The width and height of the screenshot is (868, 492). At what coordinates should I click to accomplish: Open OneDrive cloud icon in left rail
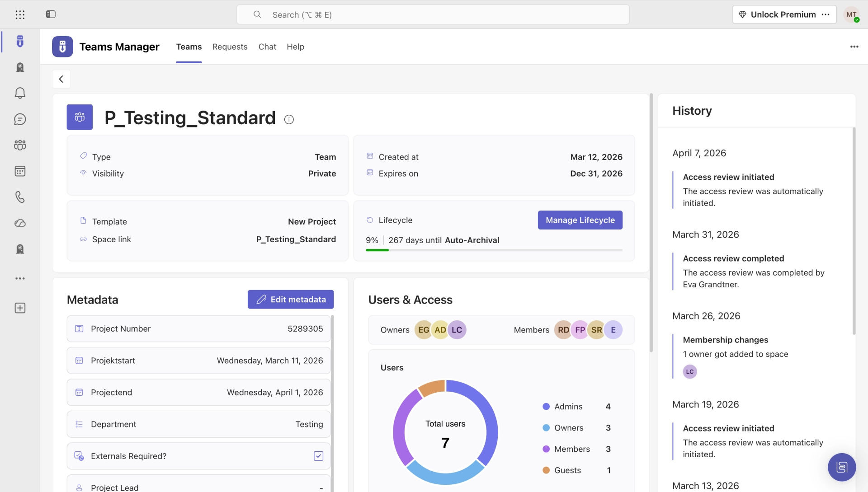click(20, 223)
